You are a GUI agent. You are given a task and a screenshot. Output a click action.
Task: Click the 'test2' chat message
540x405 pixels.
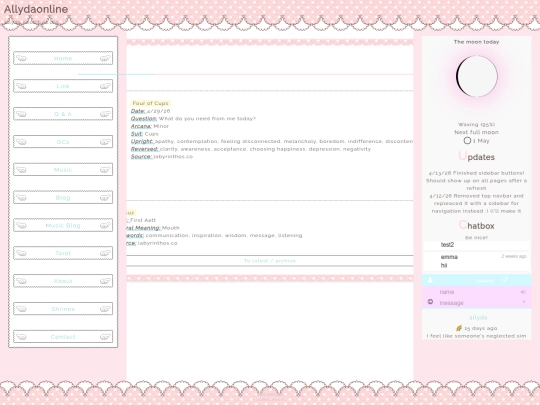click(x=447, y=245)
